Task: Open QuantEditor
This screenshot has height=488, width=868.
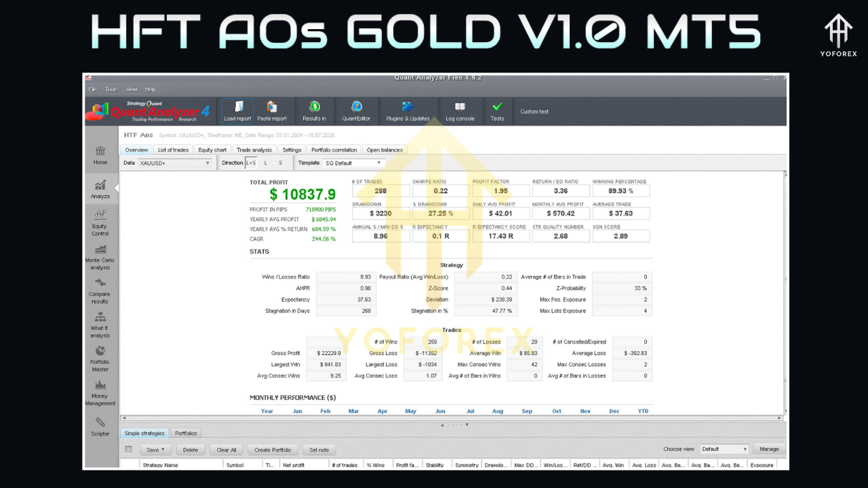Action: (356, 110)
